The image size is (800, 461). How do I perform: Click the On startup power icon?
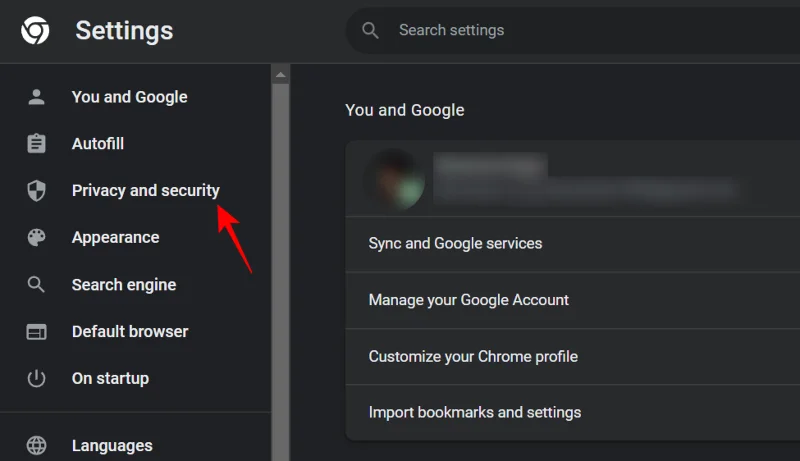click(x=37, y=379)
